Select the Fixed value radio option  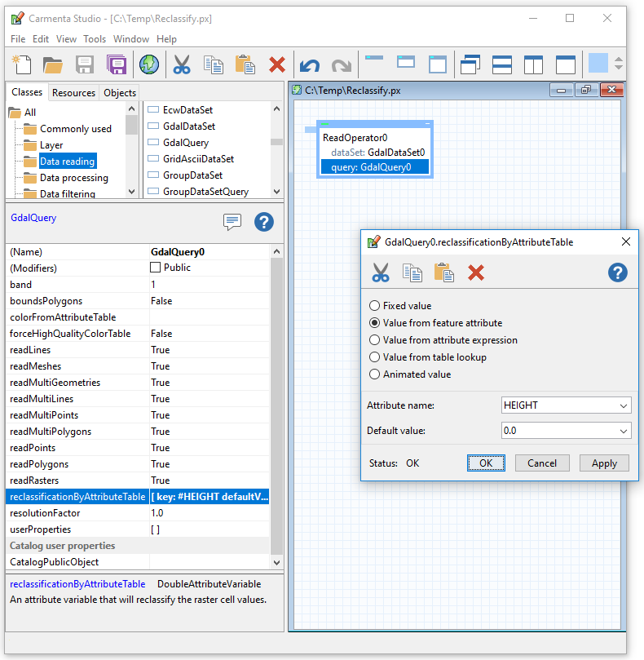coord(375,306)
